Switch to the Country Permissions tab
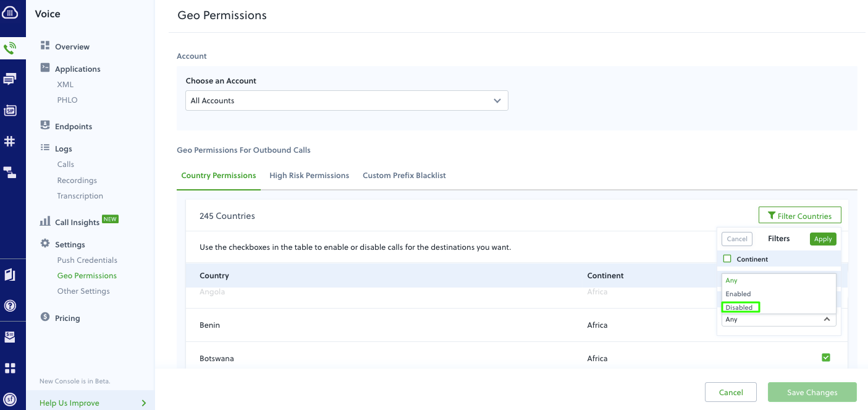The width and height of the screenshot is (868, 410). (219, 176)
